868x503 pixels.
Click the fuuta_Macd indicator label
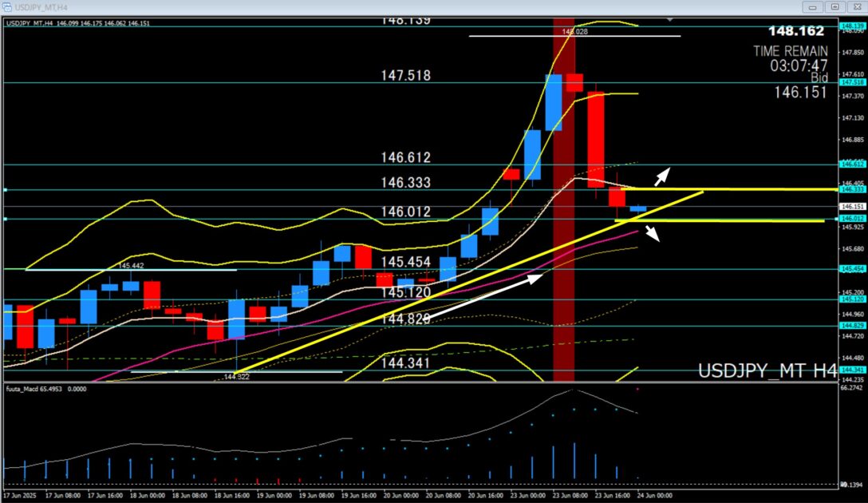tap(36, 390)
